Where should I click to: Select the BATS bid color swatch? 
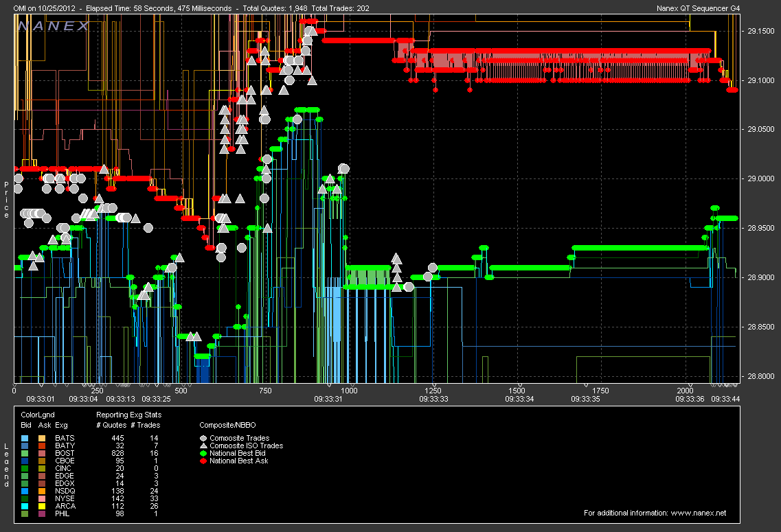click(25, 438)
